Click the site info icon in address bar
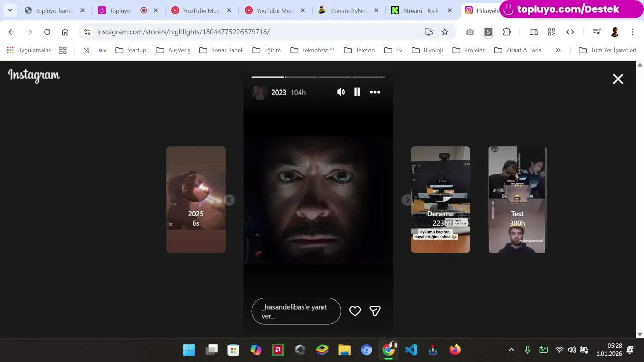The width and height of the screenshot is (644, 362). [x=87, y=32]
